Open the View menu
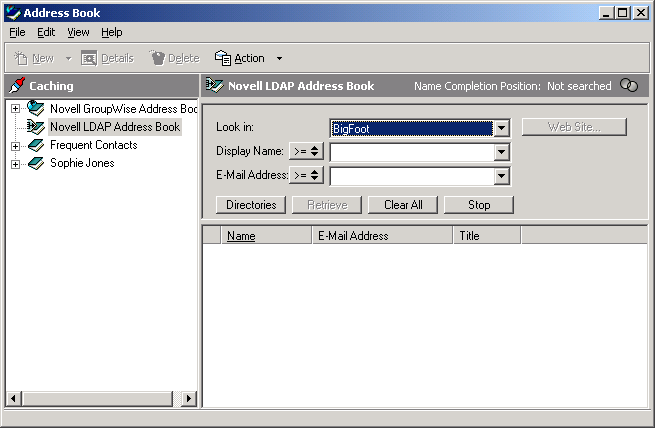 [78, 32]
